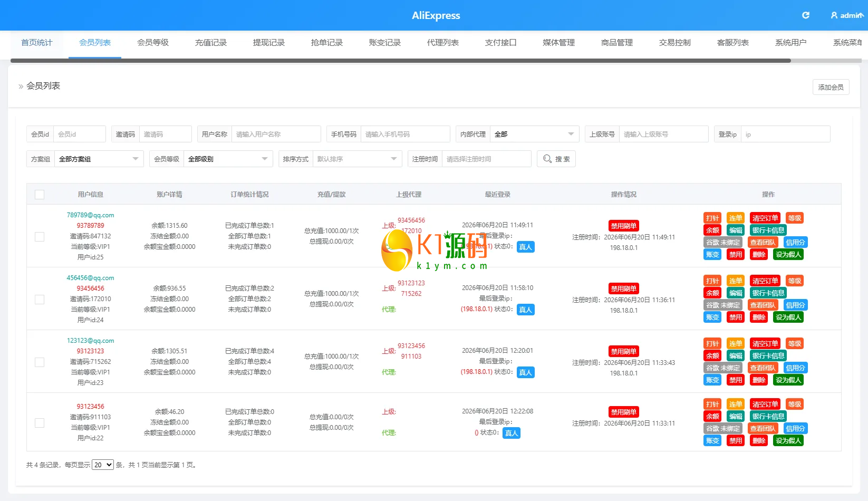
Task: Click 禁用刷单 for user 93123456
Action: (x=623, y=412)
